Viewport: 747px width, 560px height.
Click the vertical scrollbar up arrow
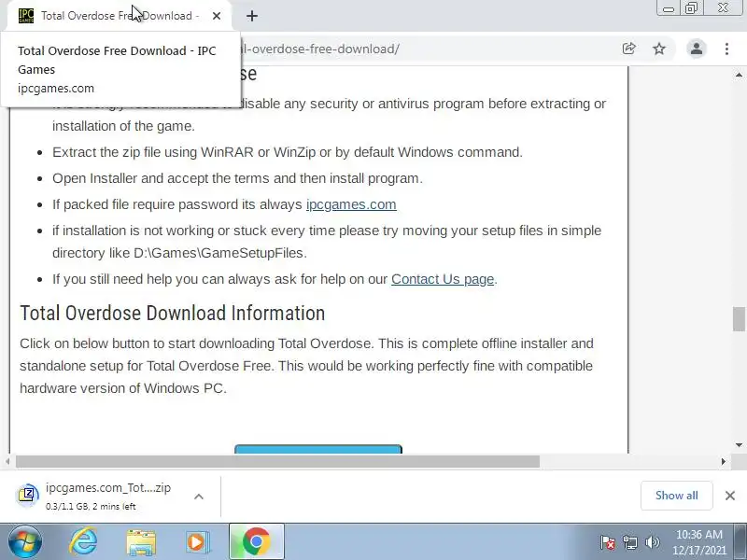[x=739, y=75]
